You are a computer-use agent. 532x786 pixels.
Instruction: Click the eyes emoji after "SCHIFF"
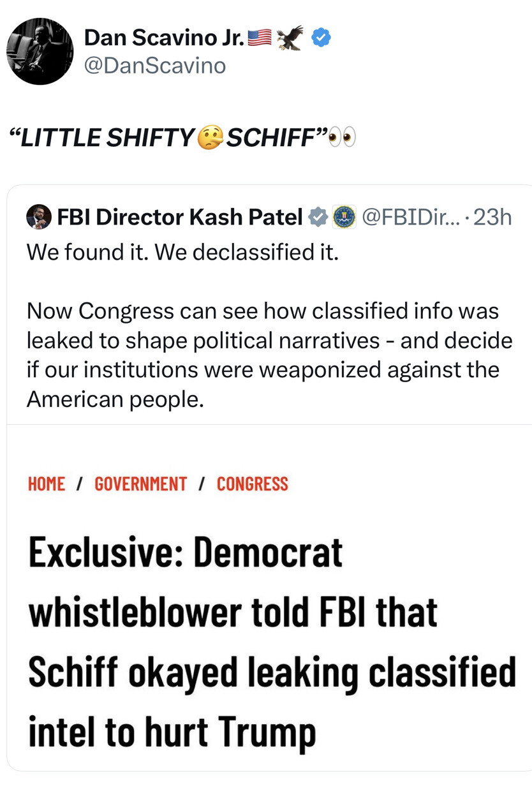point(341,138)
